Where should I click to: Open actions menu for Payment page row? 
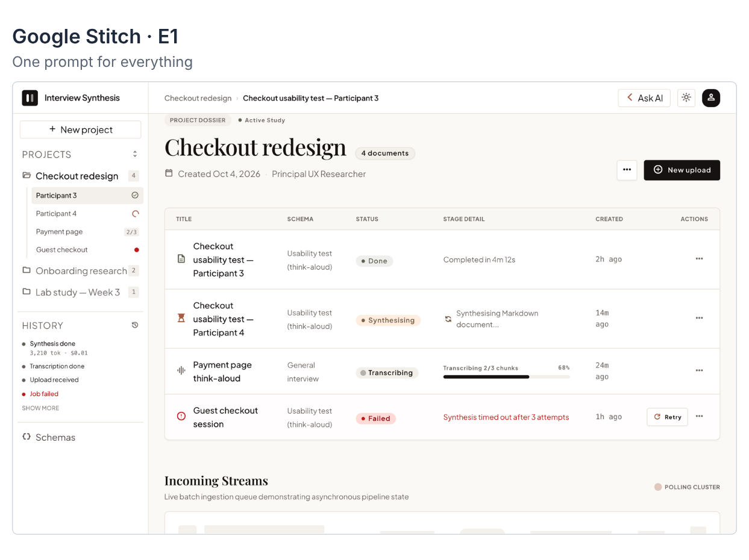[x=699, y=370]
